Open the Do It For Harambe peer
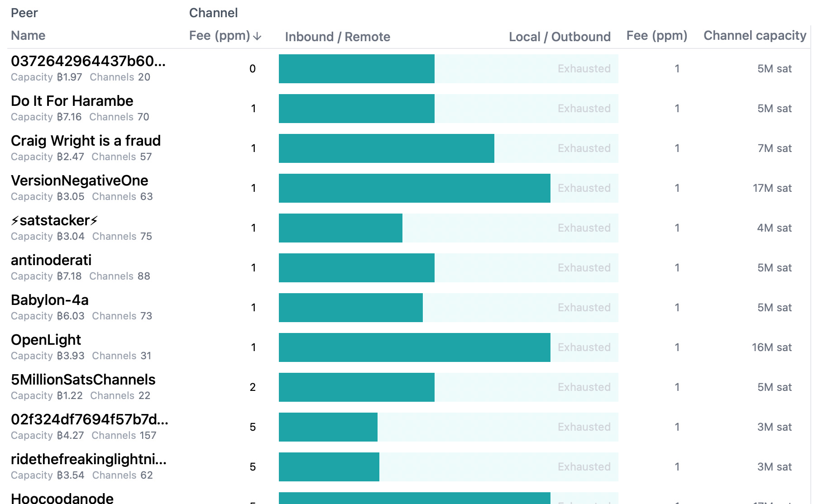Image resolution: width=823 pixels, height=504 pixels. 72,101
